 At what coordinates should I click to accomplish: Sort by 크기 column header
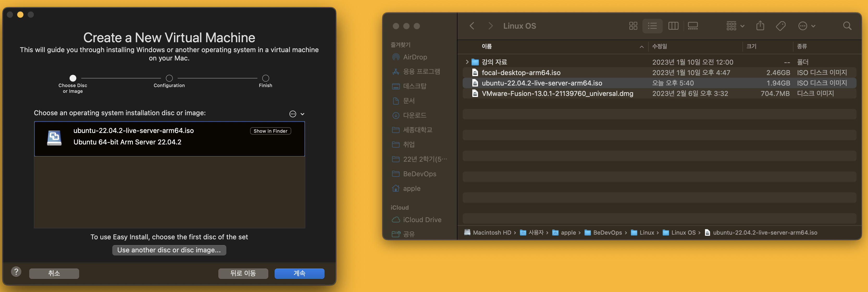point(751,46)
